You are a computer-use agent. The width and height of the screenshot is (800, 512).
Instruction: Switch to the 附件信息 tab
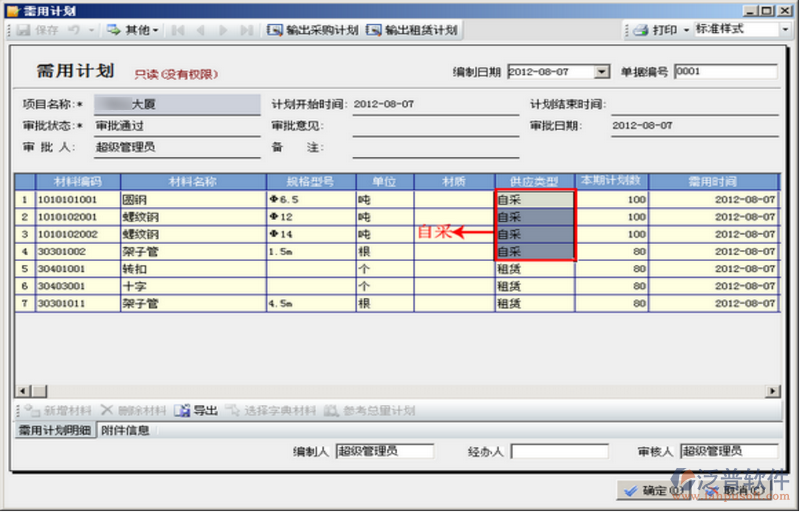125,430
